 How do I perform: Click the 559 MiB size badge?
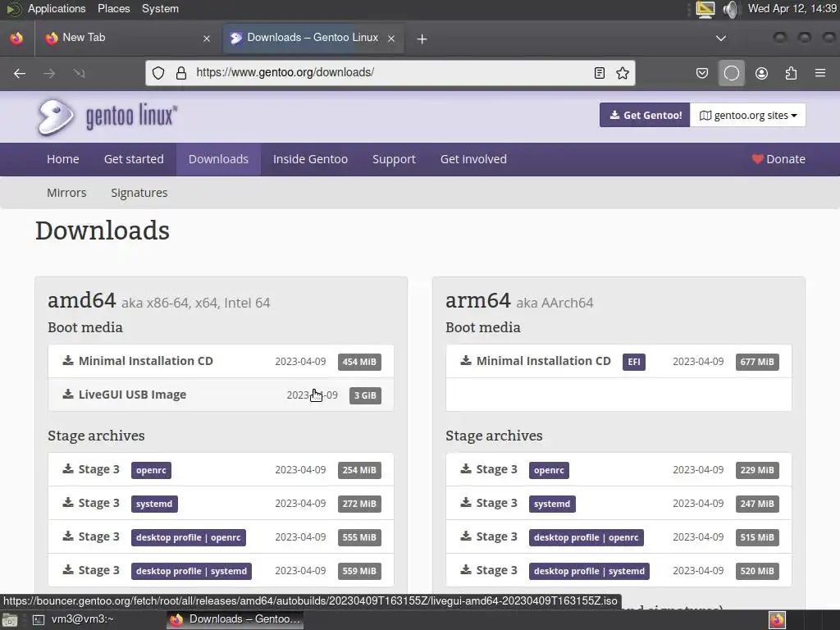359,571
